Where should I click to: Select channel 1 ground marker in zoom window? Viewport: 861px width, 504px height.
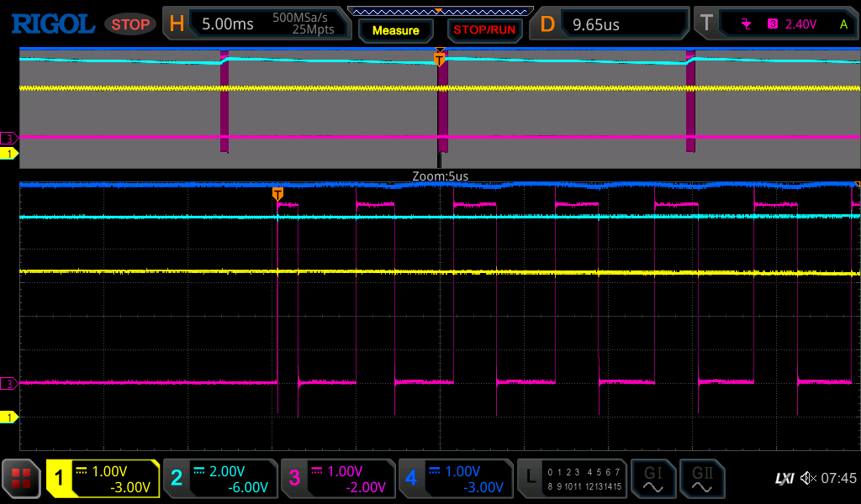(8, 417)
